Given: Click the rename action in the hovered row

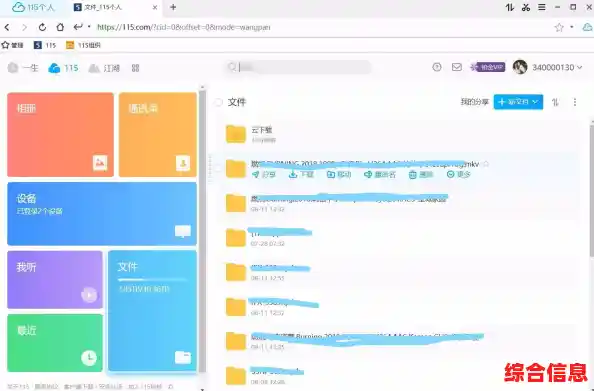Looking at the screenshot, I should 380,175.
